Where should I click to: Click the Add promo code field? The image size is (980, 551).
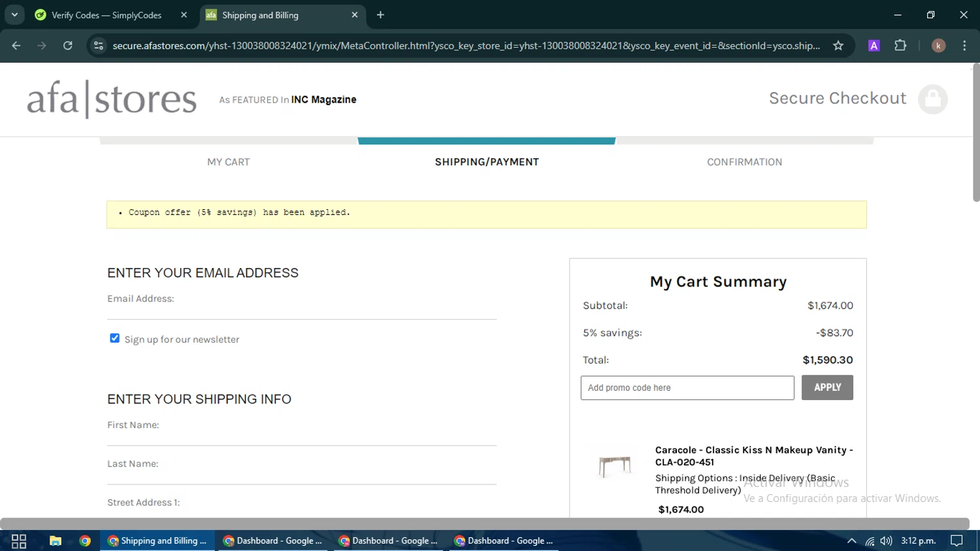pos(687,388)
